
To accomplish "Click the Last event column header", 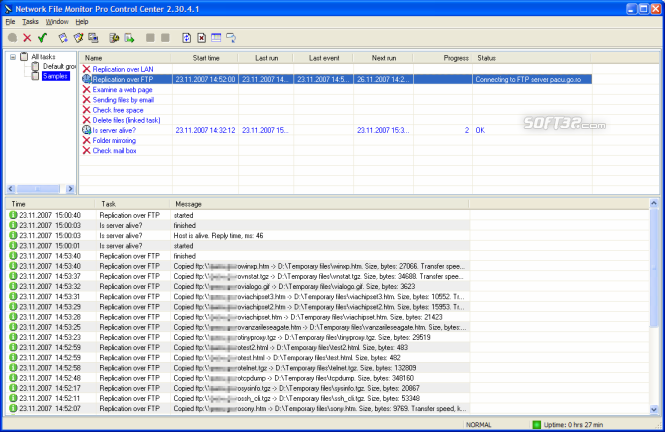I will pyautogui.click(x=324, y=58).
